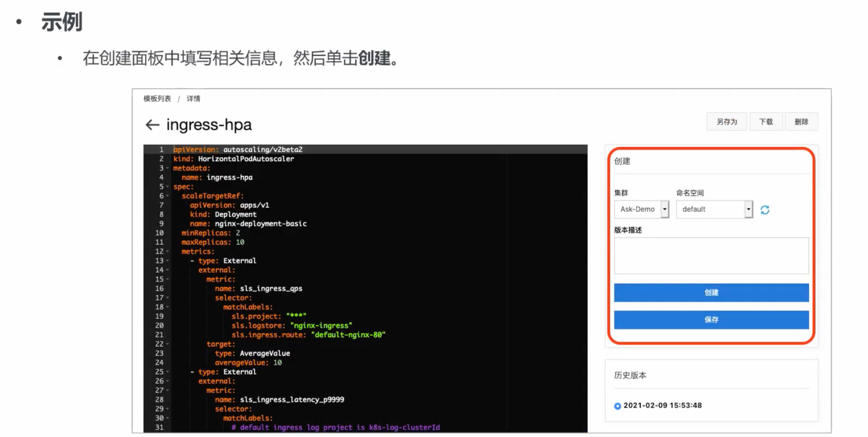Go to 模板列表 breadcrumb

(x=157, y=98)
